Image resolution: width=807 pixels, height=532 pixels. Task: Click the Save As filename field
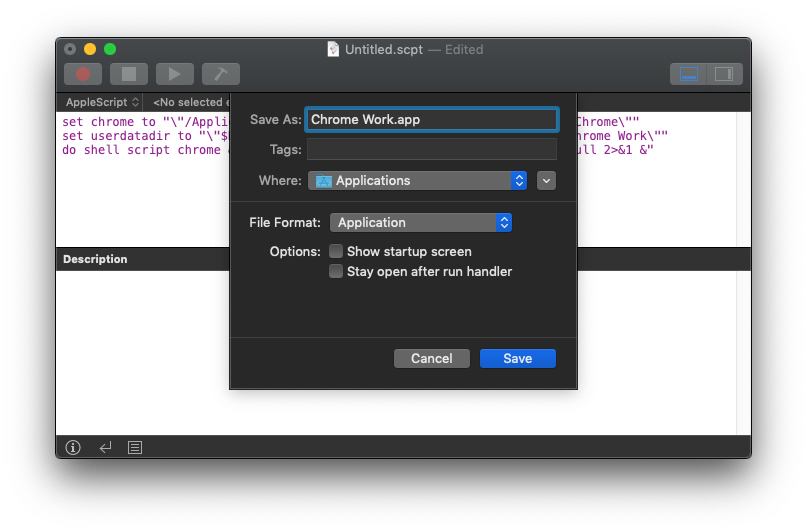click(x=432, y=119)
